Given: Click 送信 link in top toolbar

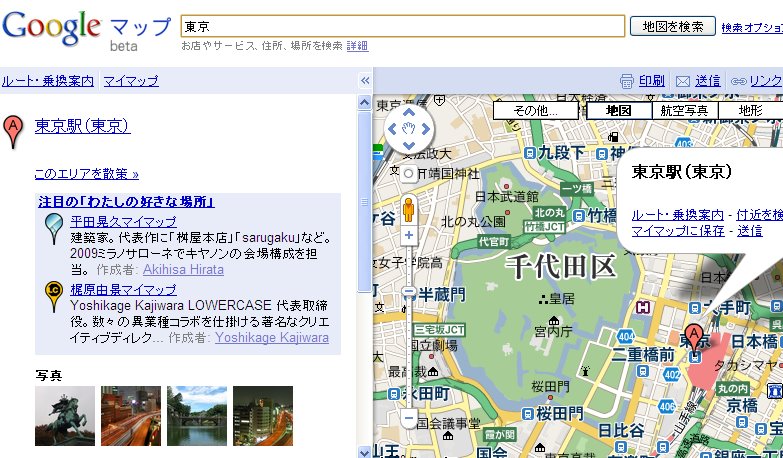Looking at the screenshot, I should (708, 81).
